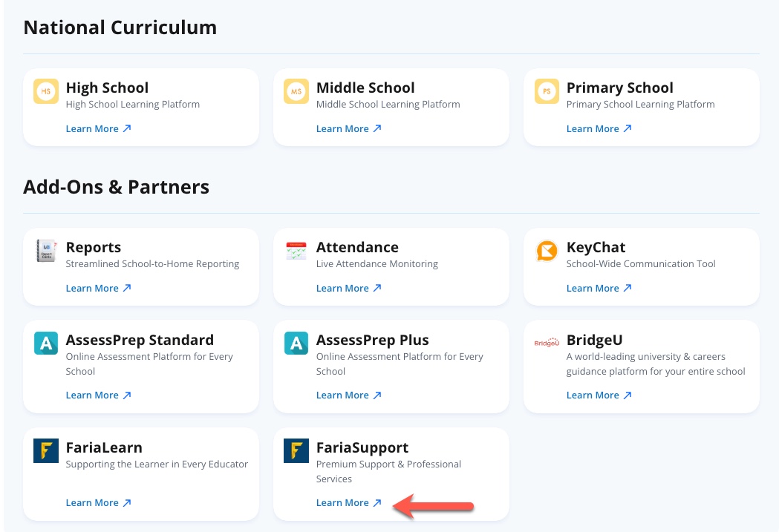Visit Learn More for AssessPrep Standard
The height and width of the screenshot is (532, 779).
coord(98,395)
